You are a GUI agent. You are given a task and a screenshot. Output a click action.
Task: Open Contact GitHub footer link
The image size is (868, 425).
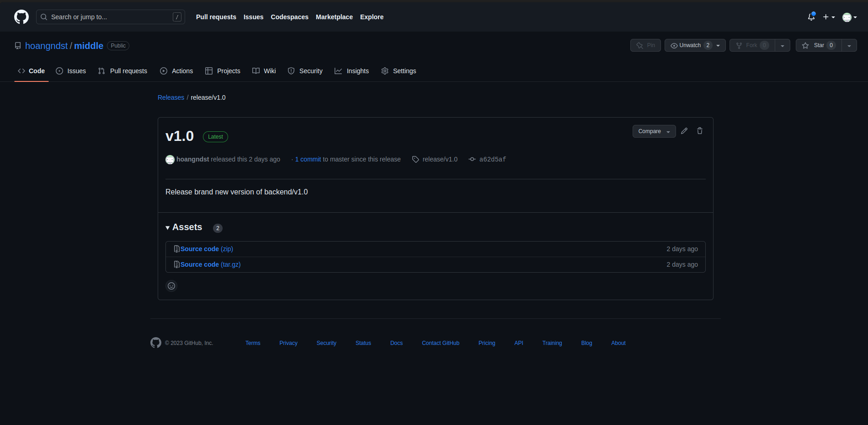click(441, 343)
